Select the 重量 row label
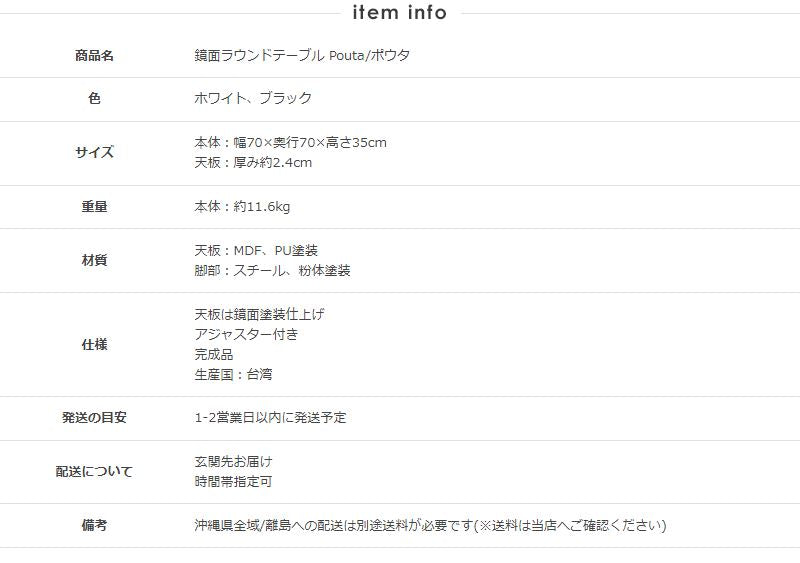 point(94,207)
